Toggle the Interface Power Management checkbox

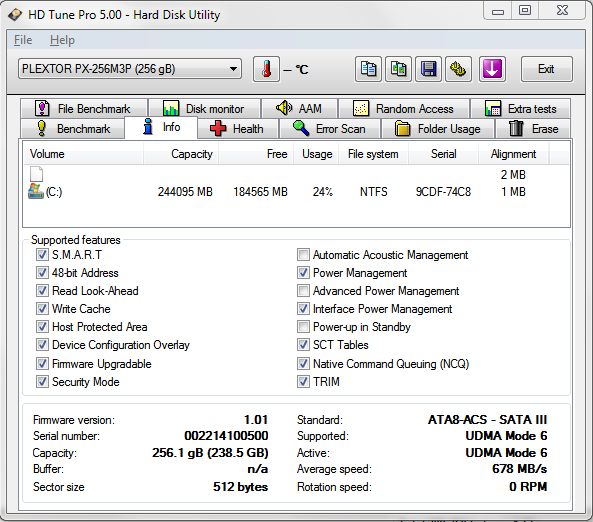coord(303,309)
